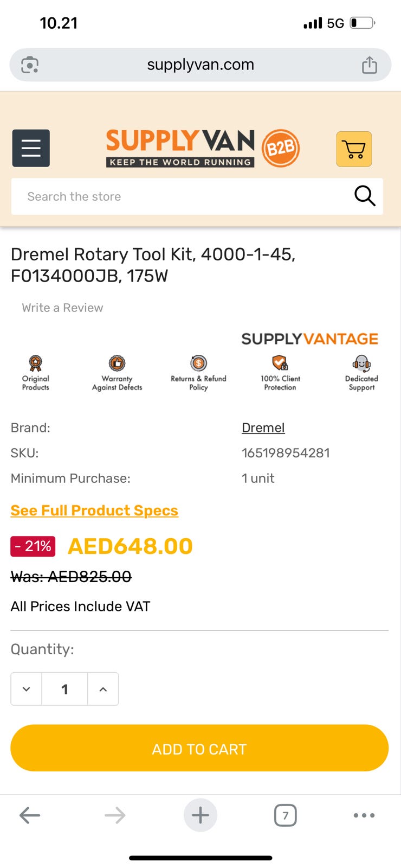Open the browser tabs overview

286,815
